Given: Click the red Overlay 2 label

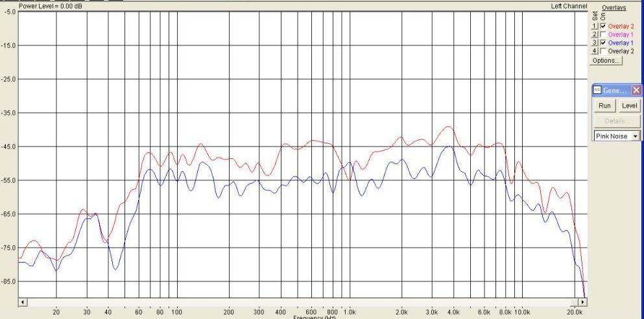Looking at the screenshot, I should pos(621,27).
